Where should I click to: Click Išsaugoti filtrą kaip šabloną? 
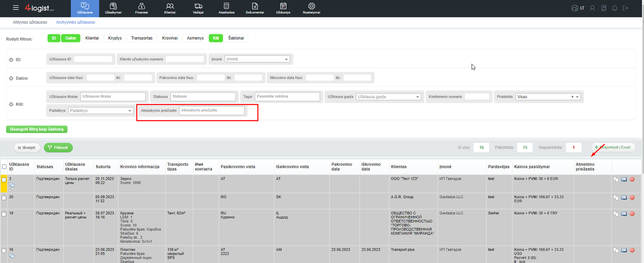(37, 129)
